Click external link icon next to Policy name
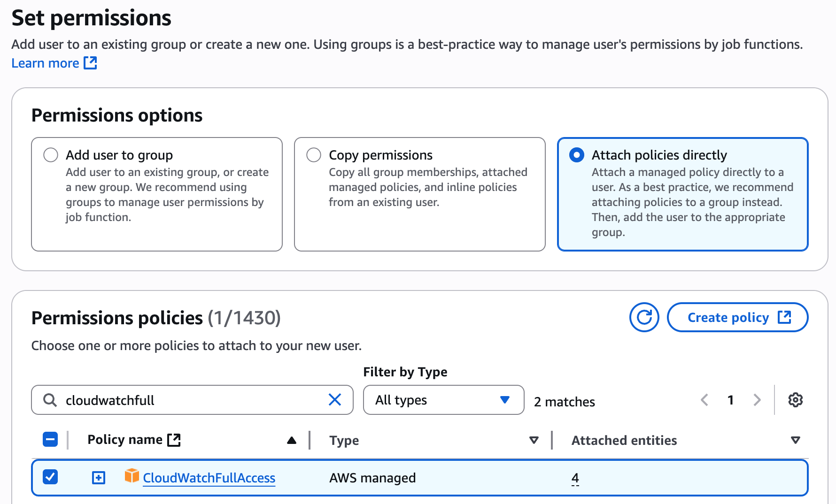Image resolution: width=836 pixels, height=504 pixels. point(174,440)
